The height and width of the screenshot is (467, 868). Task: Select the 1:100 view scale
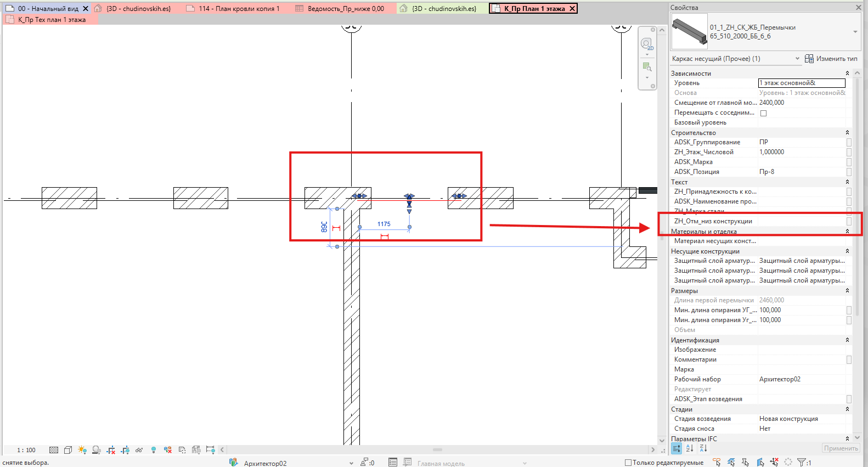26,450
